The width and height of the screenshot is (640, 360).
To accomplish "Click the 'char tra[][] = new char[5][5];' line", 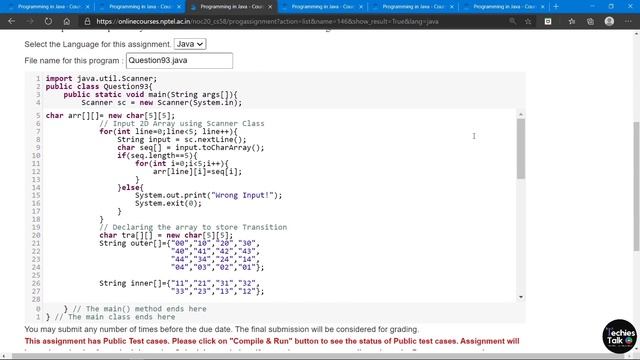I will point(166,235).
